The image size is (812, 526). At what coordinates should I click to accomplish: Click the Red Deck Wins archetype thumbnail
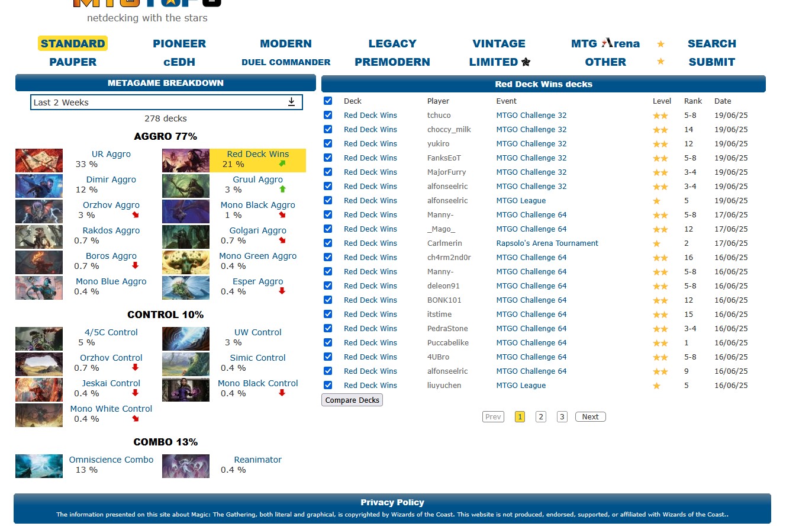pos(186,161)
